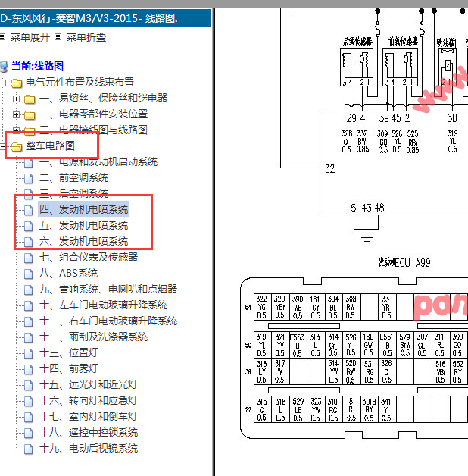Screen dimensions: 468x476
Task: Open 十九、电动后视镜系统 page
Action: coord(89,448)
